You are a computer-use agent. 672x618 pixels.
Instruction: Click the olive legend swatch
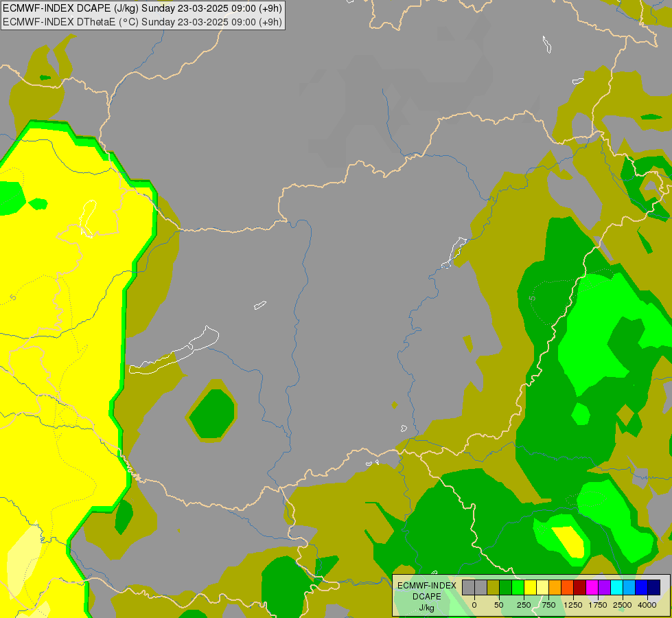click(x=494, y=587)
